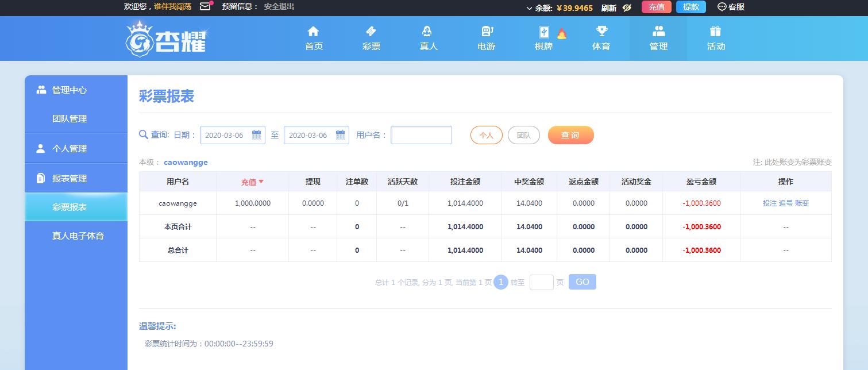
Task: Click 投注 link for caowangge
Action: pos(769,203)
